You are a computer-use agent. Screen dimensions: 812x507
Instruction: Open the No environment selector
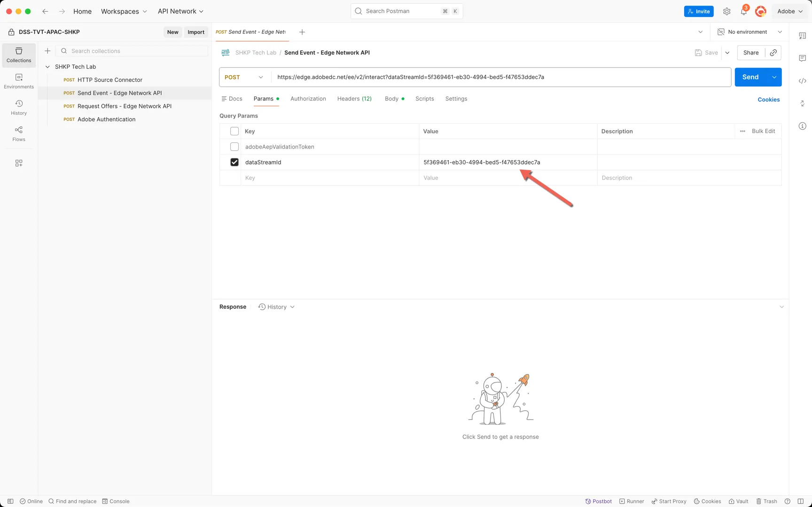750,32
